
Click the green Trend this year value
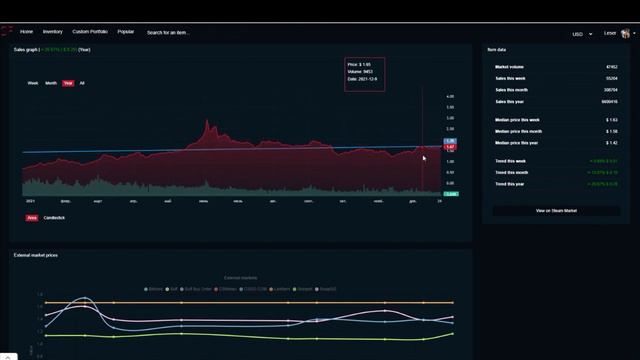click(602, 184)
